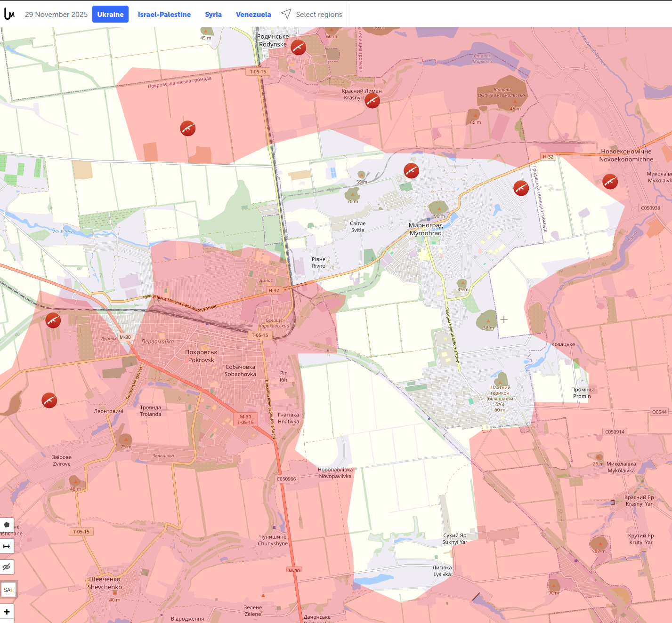The image size is (672, 623).
Task: Click the Rodynske town label
Action: click(273, 40)
